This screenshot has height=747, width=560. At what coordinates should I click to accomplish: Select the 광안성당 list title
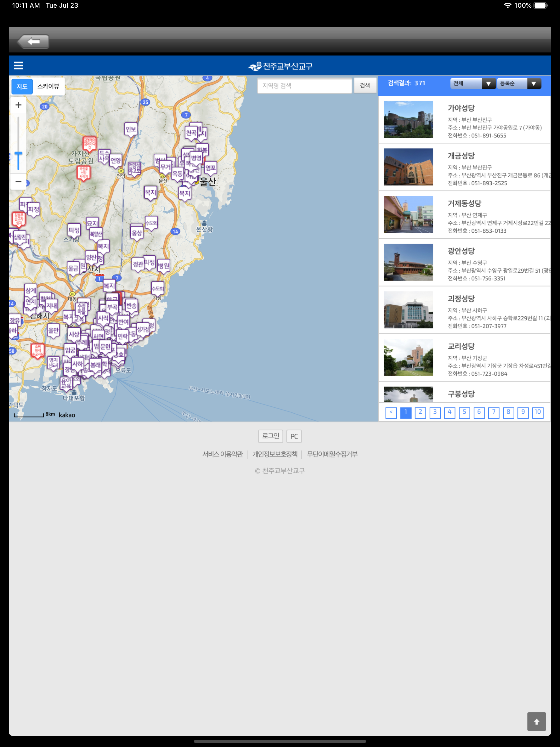461,251
